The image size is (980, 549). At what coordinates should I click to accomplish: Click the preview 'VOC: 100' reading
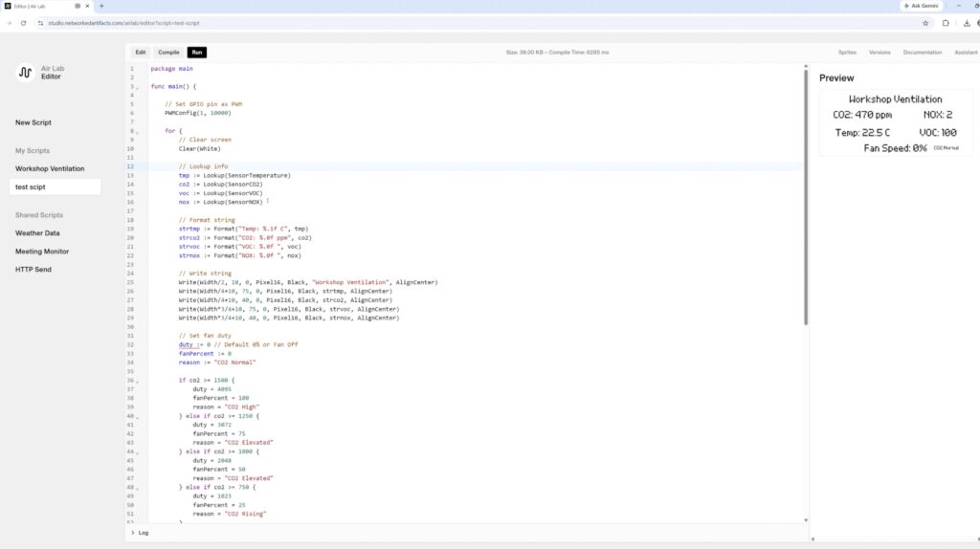tap(938, 132)
